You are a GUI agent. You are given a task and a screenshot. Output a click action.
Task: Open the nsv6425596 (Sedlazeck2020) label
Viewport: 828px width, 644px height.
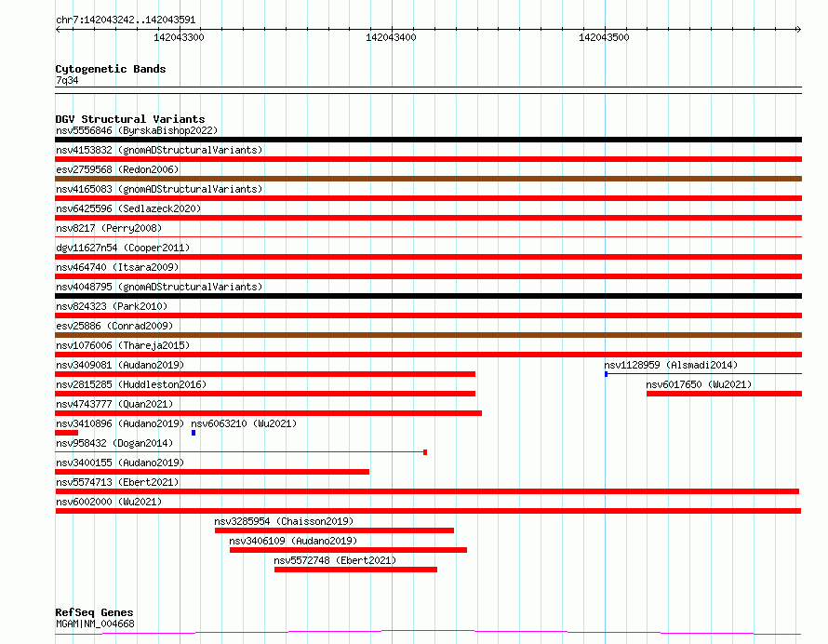128,208
